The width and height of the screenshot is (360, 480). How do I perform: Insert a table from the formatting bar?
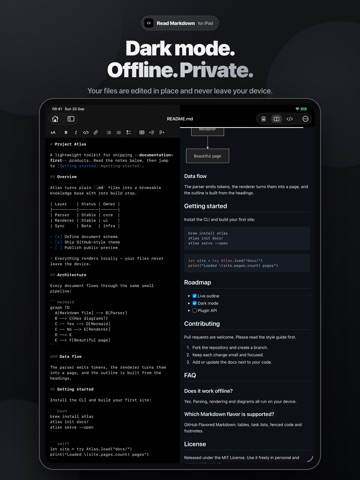point(142,133)
